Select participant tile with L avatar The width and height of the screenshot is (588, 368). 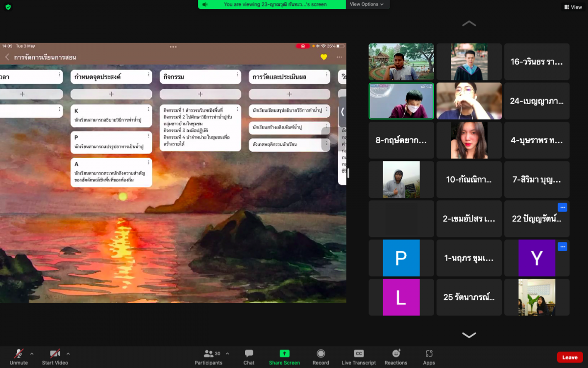click(401, 297)
